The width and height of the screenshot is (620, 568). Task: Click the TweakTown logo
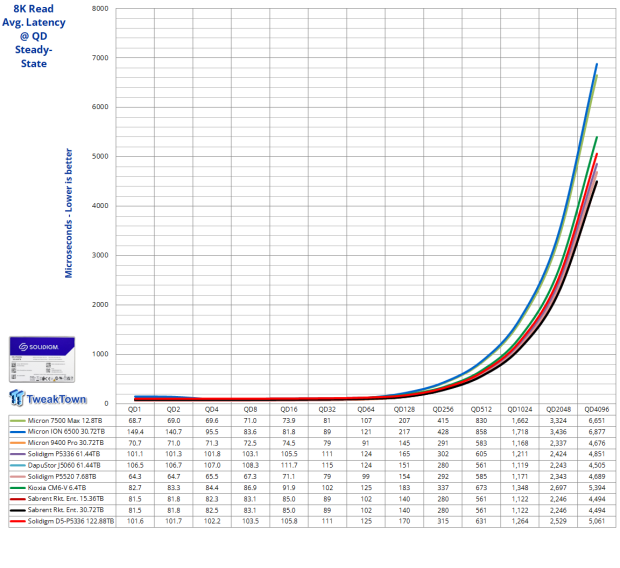[47, 398]
